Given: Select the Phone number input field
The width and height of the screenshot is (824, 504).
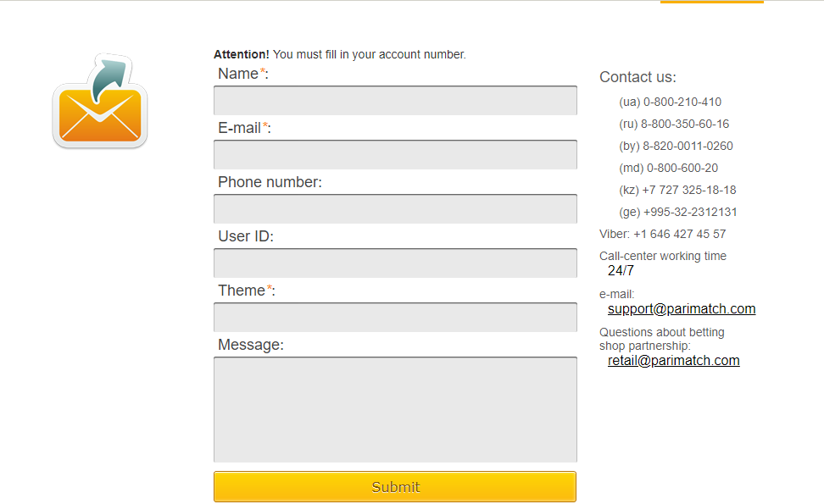Looking at the screenshot, I should point(395,209).
